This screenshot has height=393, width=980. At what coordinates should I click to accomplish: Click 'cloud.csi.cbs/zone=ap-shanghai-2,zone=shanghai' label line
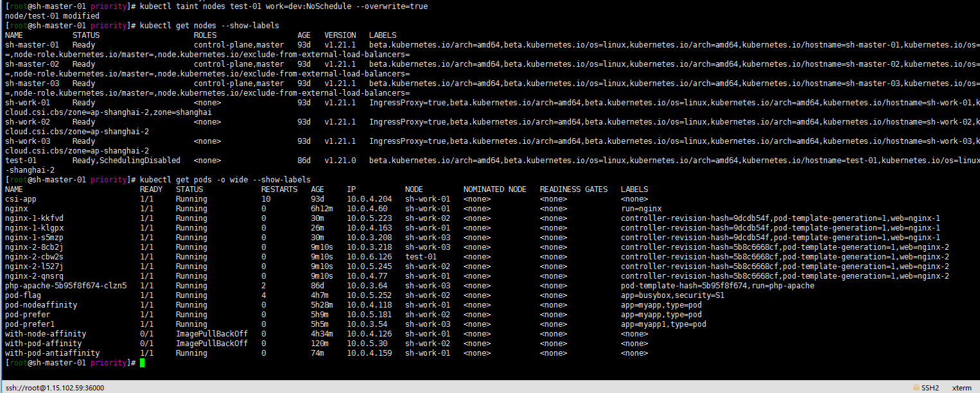(x=108, y=112)
